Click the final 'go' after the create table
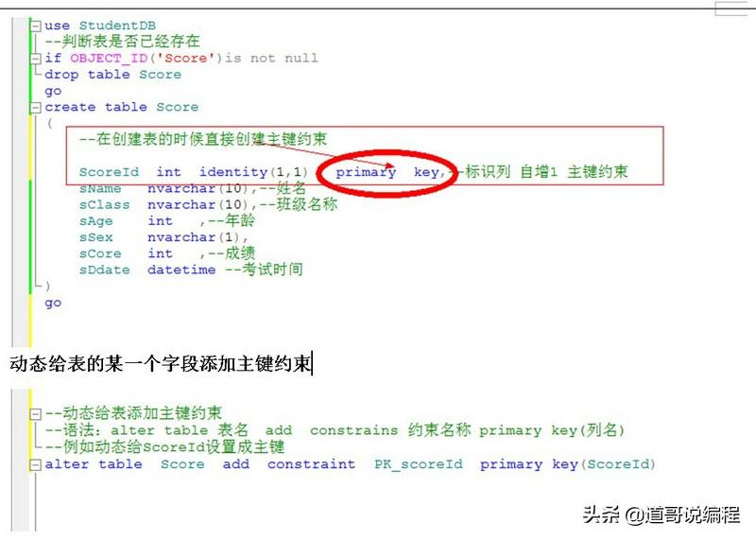 (53, 303)
